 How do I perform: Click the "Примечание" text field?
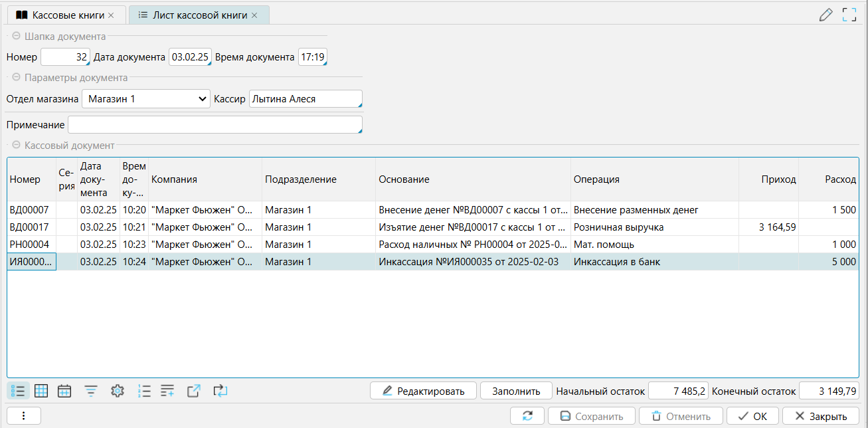tap(215, 125)
